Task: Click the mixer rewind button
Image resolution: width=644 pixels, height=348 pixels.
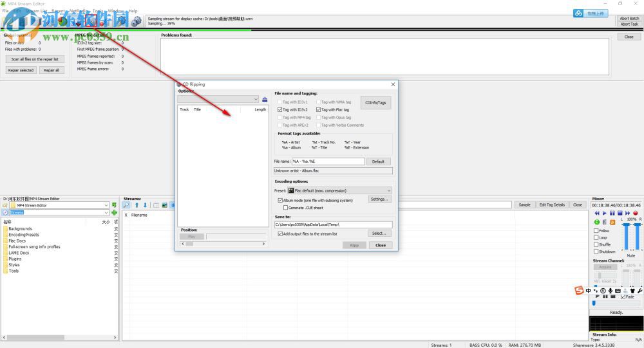Action: pos(597,213)
